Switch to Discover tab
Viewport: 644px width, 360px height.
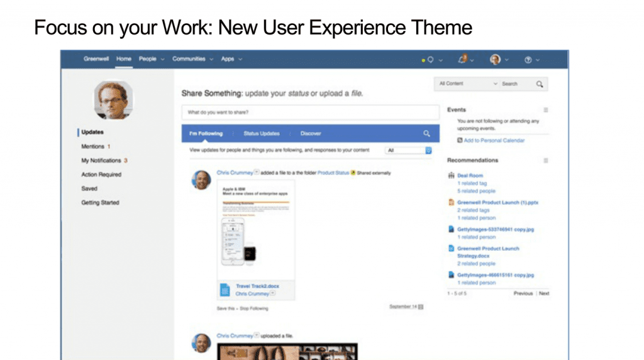pos(311,133)
